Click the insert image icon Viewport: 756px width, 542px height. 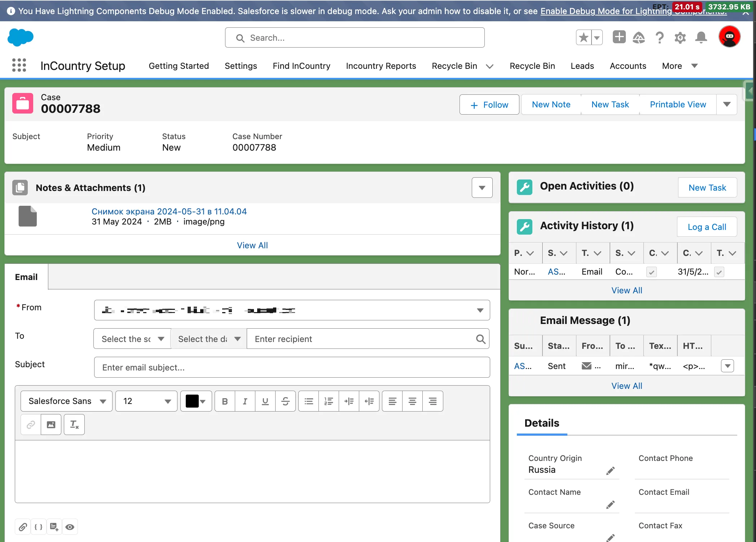[x=51, y=425]
